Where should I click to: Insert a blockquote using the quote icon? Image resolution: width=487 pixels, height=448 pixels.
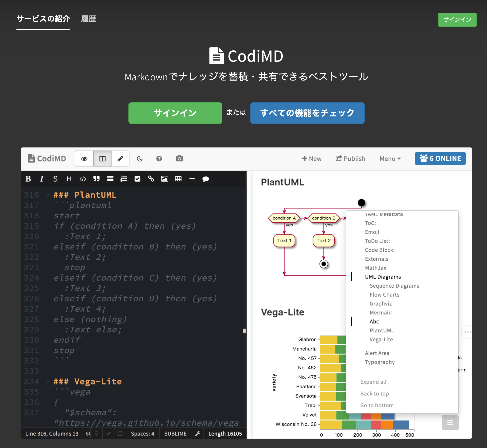click(96, 179)
